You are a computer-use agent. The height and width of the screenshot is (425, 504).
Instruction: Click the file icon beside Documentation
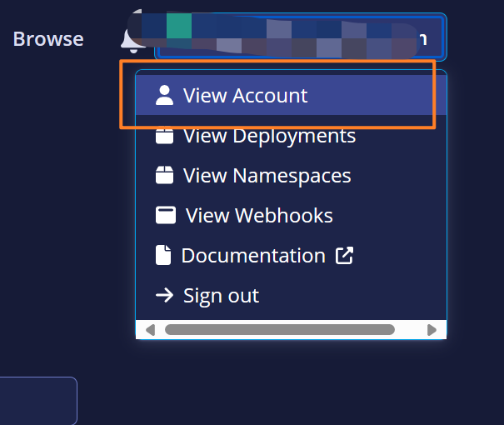pyautogui.click(x=163, y=256)
